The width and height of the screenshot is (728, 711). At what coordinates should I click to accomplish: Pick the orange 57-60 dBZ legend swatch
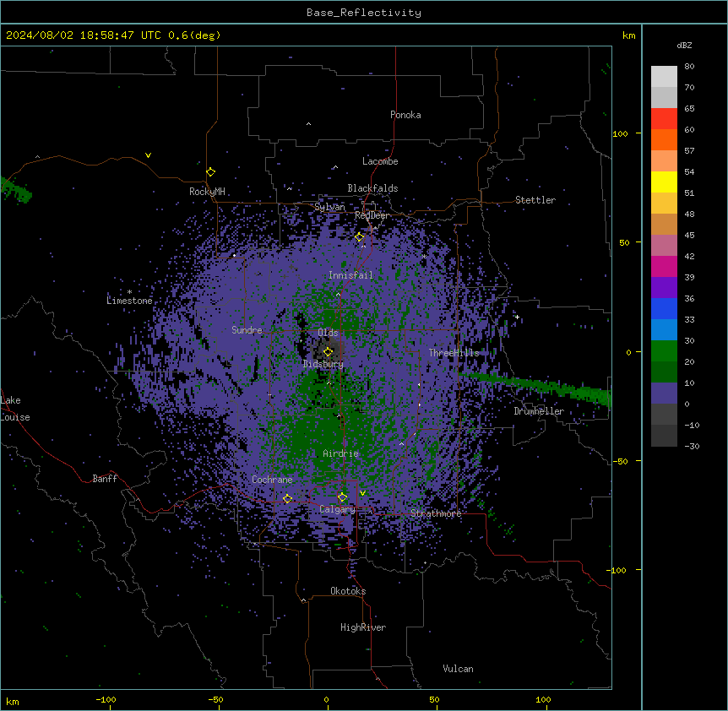point(664,140)
